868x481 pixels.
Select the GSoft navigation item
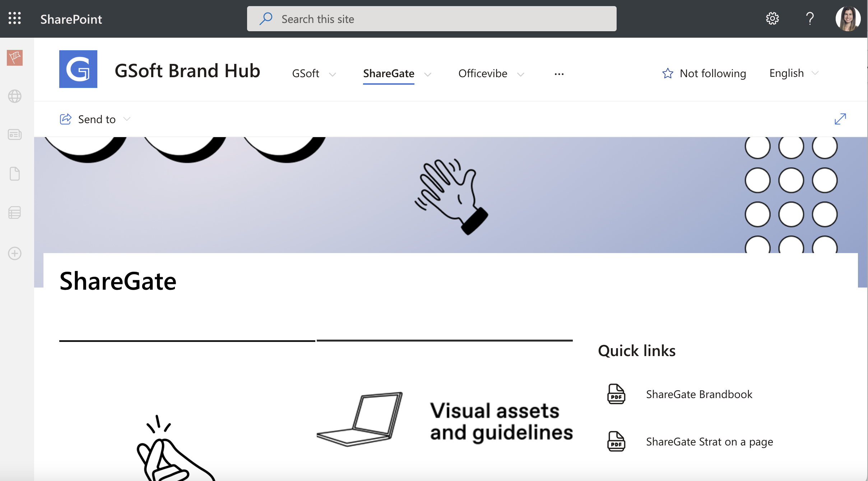coord(306,73)
